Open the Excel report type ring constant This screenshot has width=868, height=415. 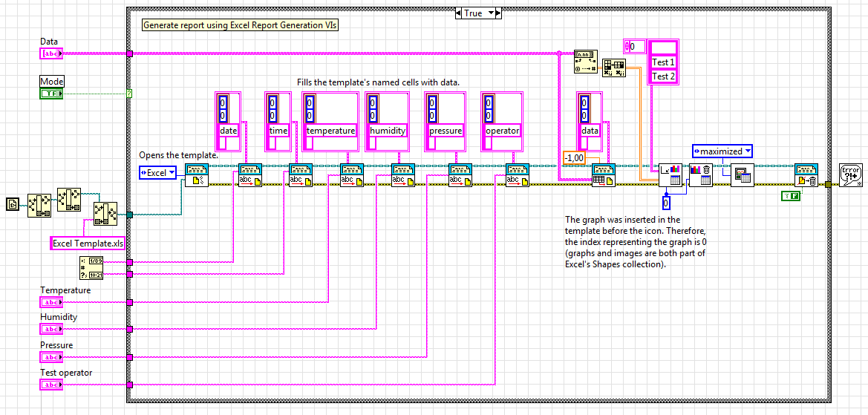[157, 173]
